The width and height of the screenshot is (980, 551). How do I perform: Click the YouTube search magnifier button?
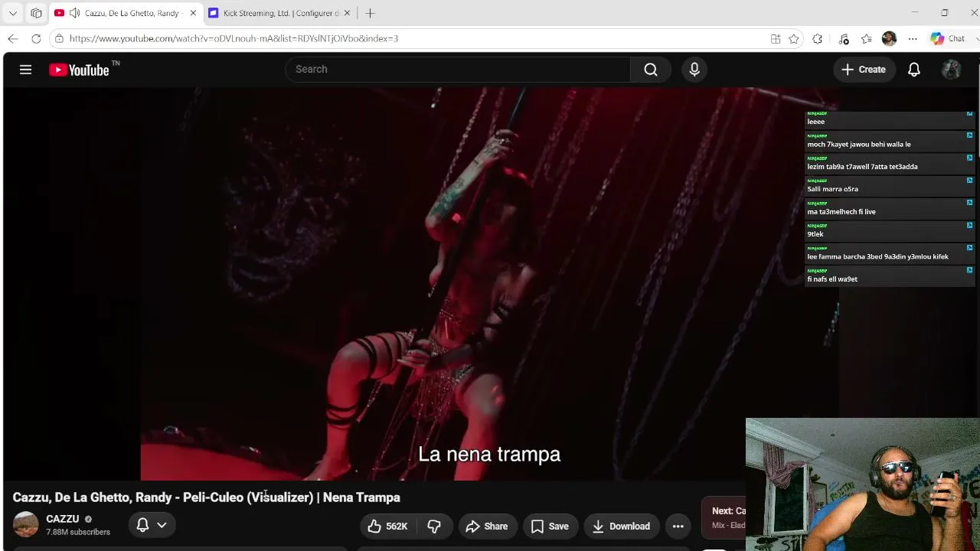651,70
